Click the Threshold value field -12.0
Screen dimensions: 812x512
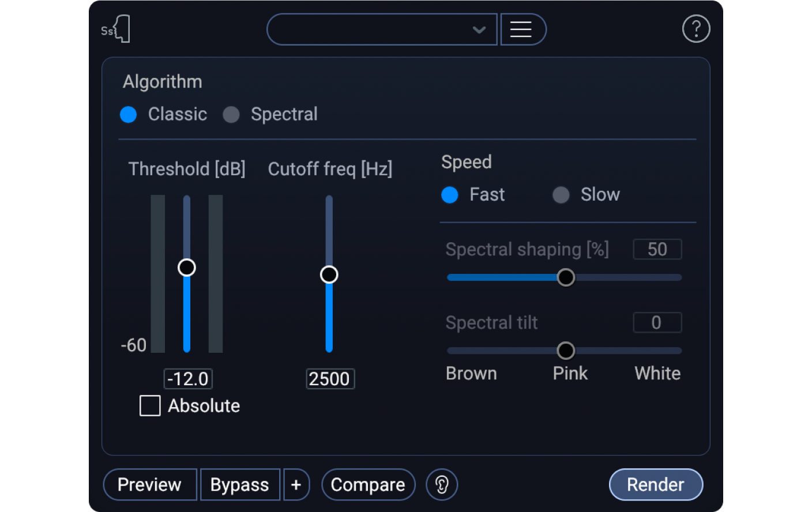click(x=188, y=379)
